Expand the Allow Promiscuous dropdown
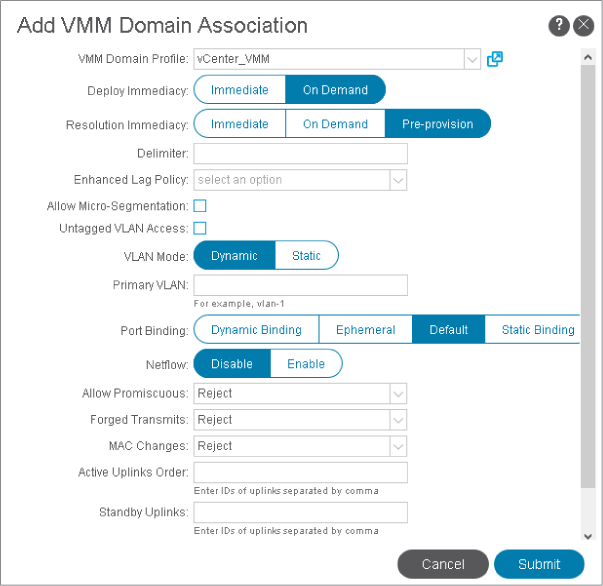 pos(398,394)
